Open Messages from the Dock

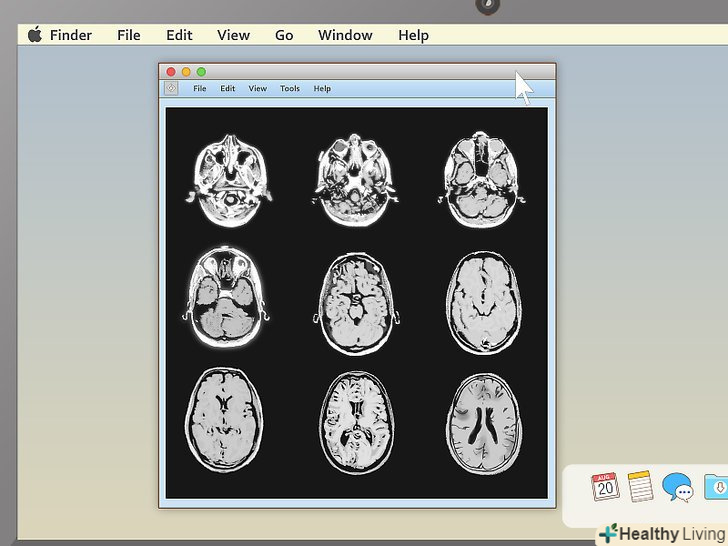tap(678, 487)
